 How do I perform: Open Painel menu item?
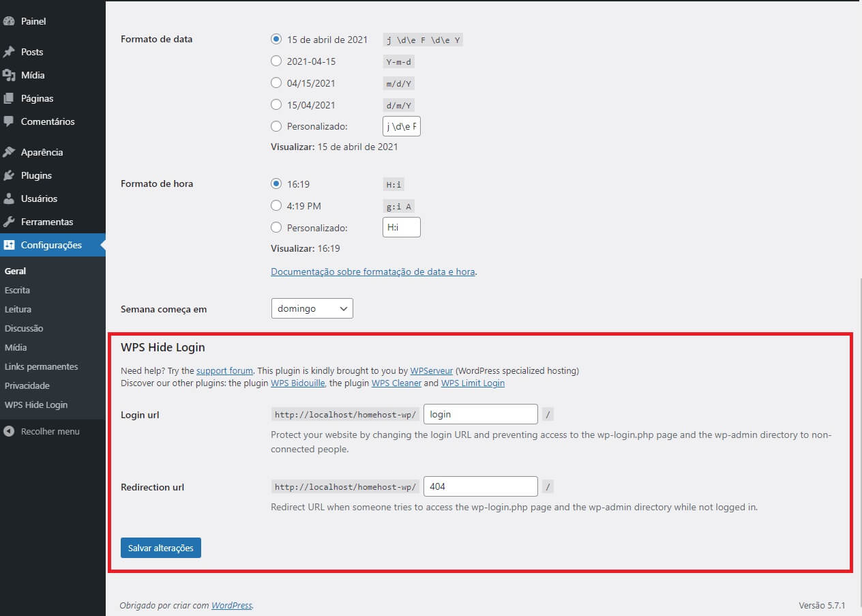point(53,21)
